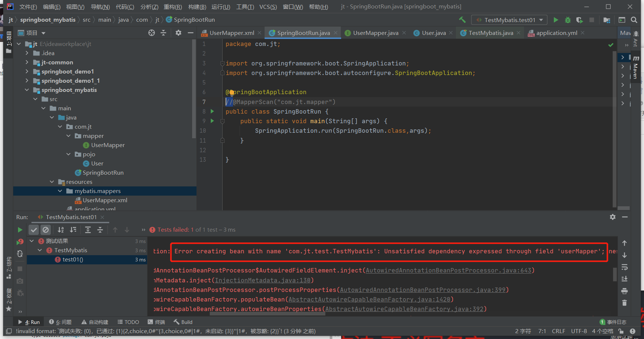Open the VCS(S) menu
Image resolution: width=644 pixels, height=339 pixels.
[x=268, y=7]
